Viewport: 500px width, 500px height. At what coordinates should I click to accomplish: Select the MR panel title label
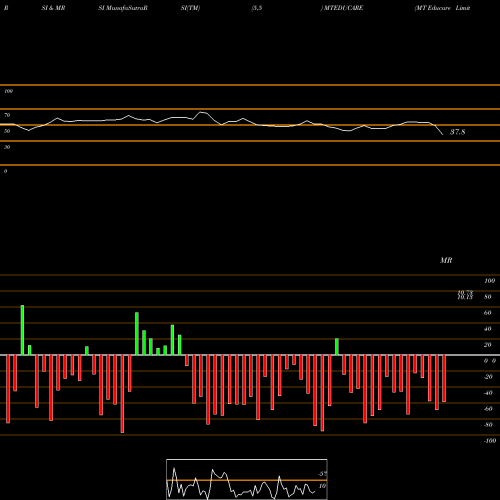click(446, 260)
